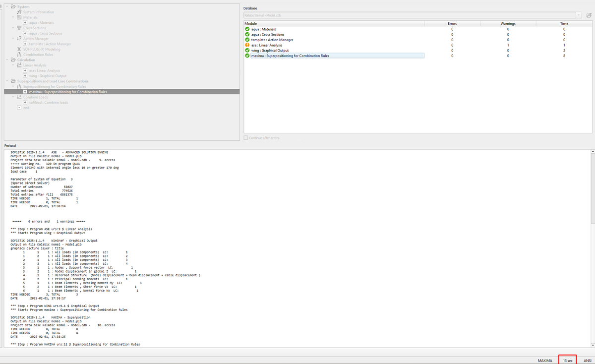The image size is (595, 364).
Task: Click the green status icon for wing : Graphical Output
Action: pyautogui.click(x=247, y=51)
